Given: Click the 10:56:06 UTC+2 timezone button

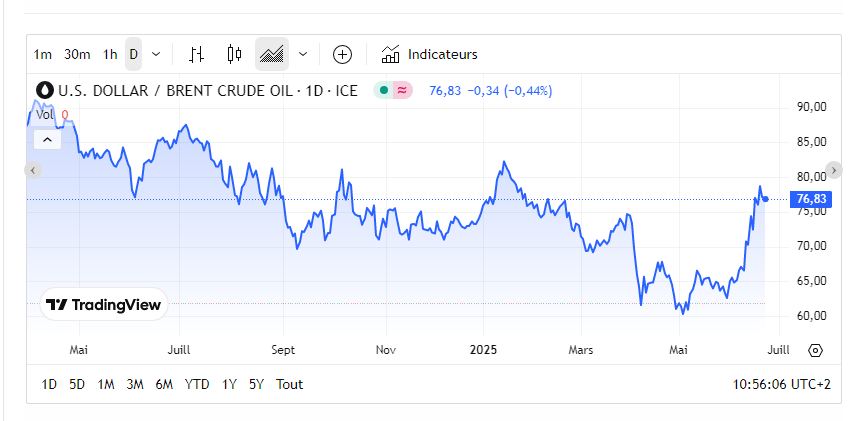Looking at the screenshot, I should coord(781,384).
